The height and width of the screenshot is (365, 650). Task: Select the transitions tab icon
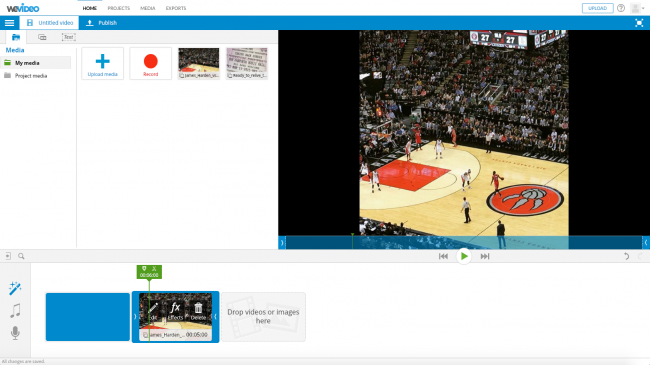42,37
